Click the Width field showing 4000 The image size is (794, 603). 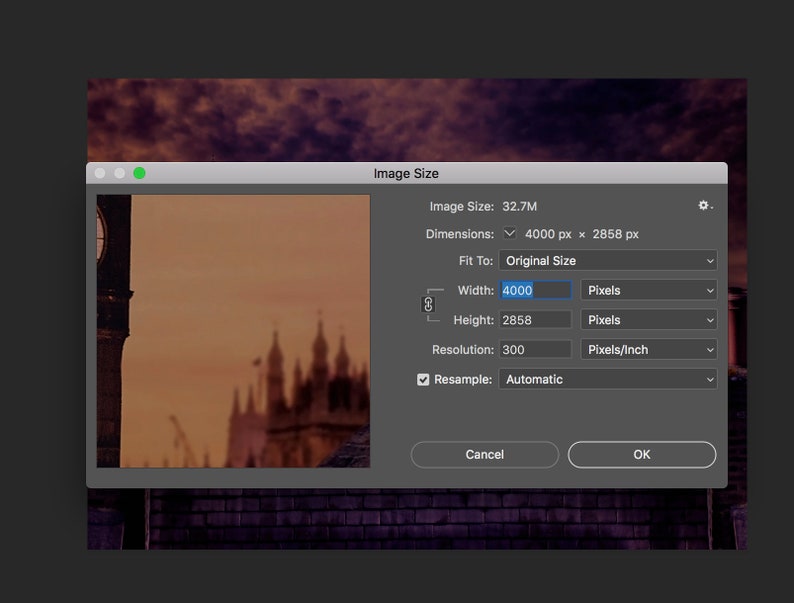point(536,290)
